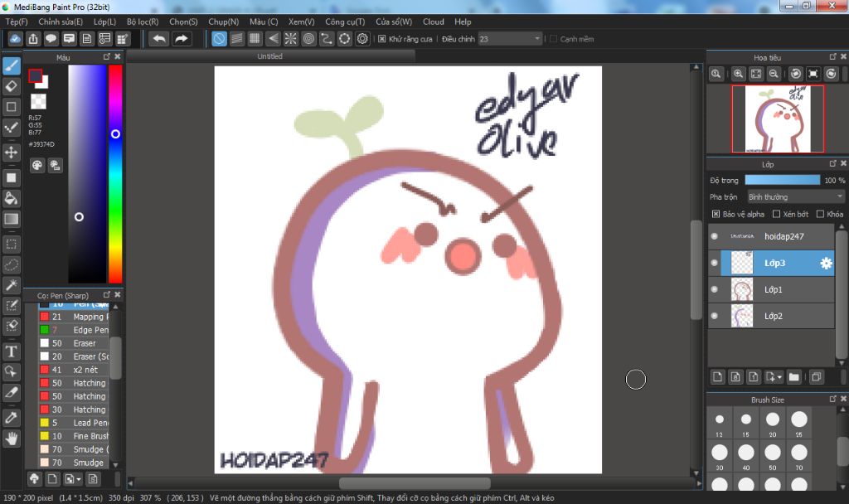The image size is (849, 504).
Task: Toggle Xén bớt clipping checkbox
Action: [776, 214]
